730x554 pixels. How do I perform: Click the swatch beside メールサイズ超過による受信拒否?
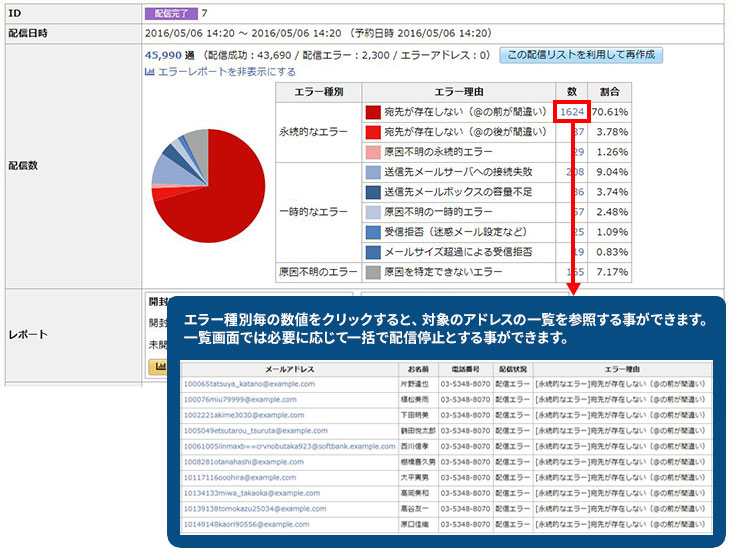tap(373, 252)
